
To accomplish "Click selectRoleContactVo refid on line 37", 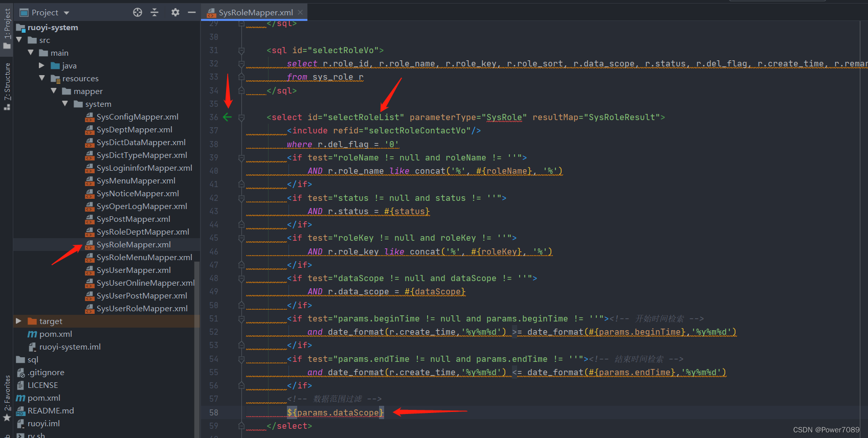I will pos(417,130).
